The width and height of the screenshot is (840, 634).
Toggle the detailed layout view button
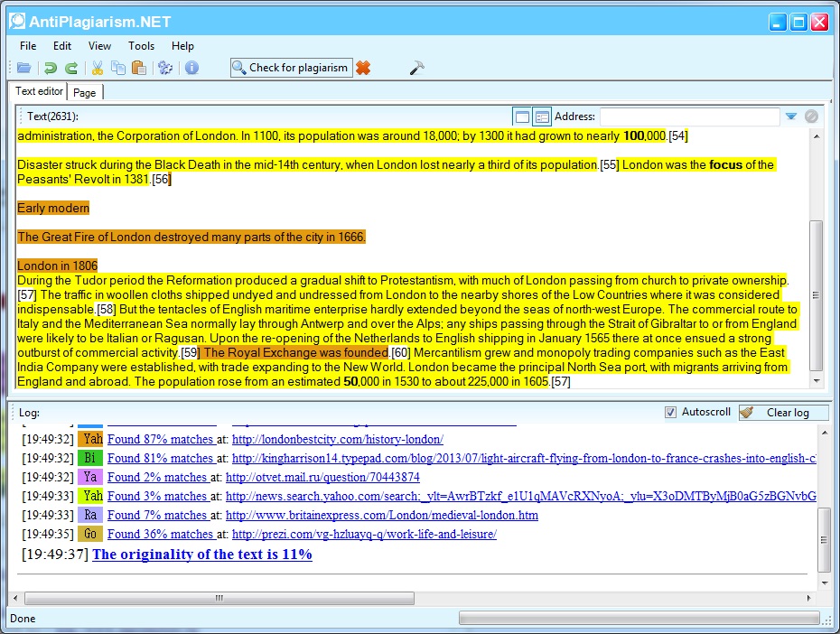coord(542,117)
